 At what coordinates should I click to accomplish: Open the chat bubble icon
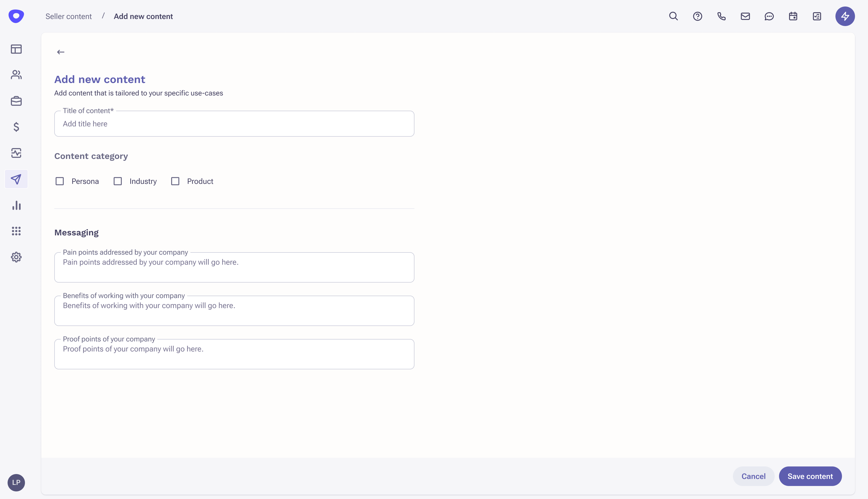769,16
